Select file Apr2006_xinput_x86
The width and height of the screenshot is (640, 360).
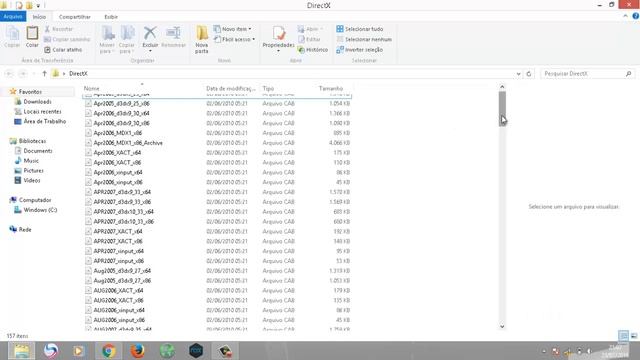click(x=118, y=182)
